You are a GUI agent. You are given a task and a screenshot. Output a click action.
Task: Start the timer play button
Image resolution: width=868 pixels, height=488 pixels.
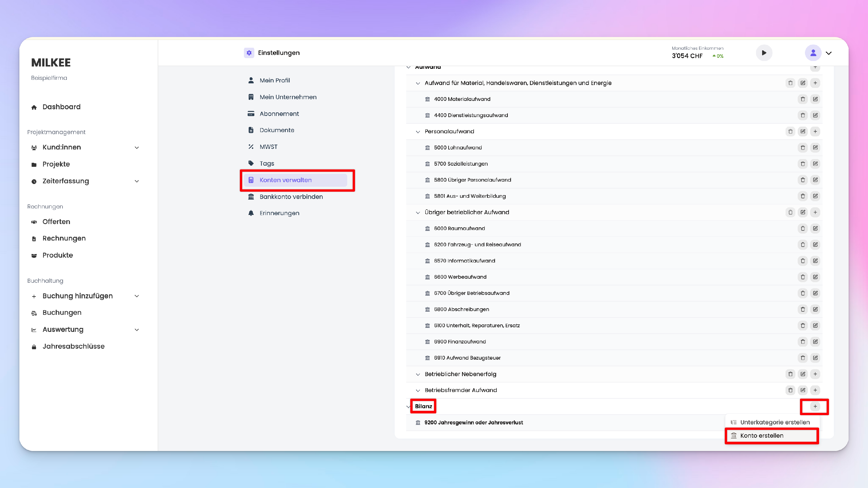click(x=764, y=53)
